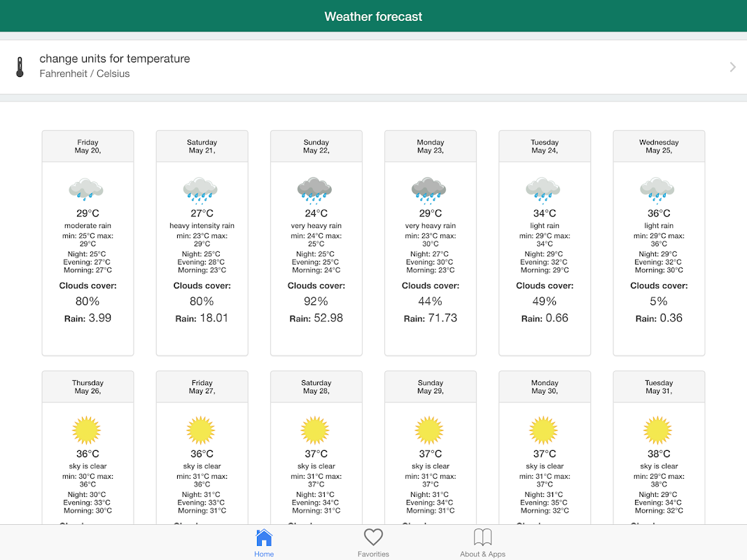Click the 24°C temperature reading

(x=316, y=213)
